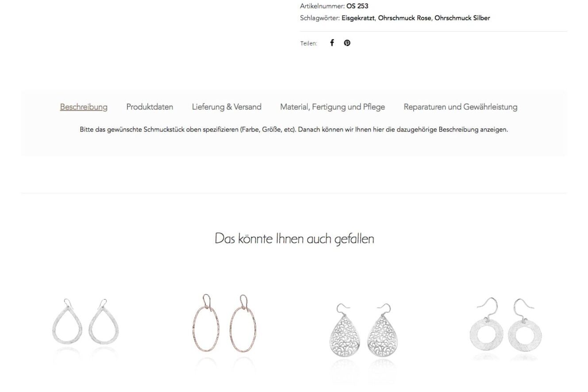View the silver teardrop hoop earrings

click(85, 328)
